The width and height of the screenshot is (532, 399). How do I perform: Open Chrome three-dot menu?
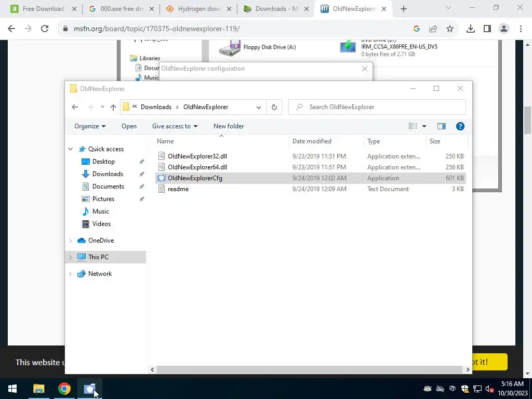tap(521, 29)
